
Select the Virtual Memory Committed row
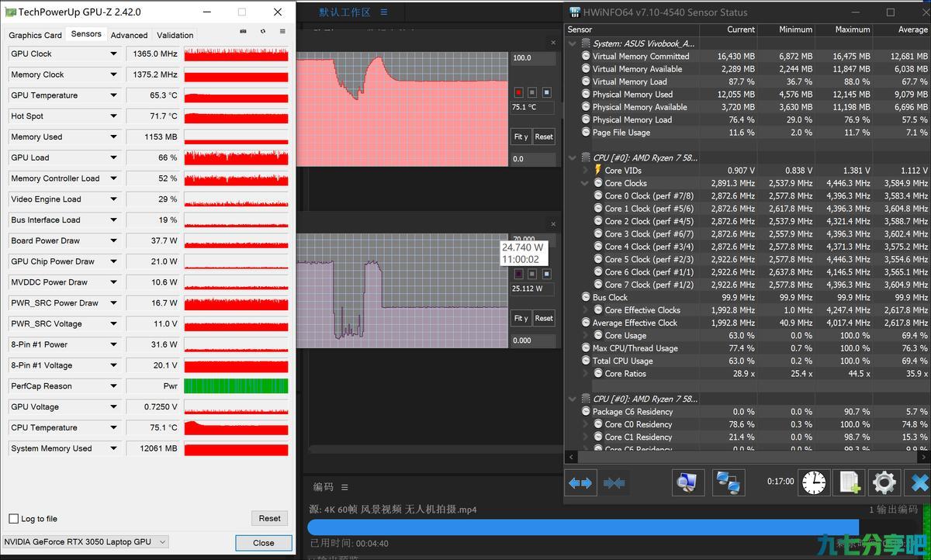(748, 56)
